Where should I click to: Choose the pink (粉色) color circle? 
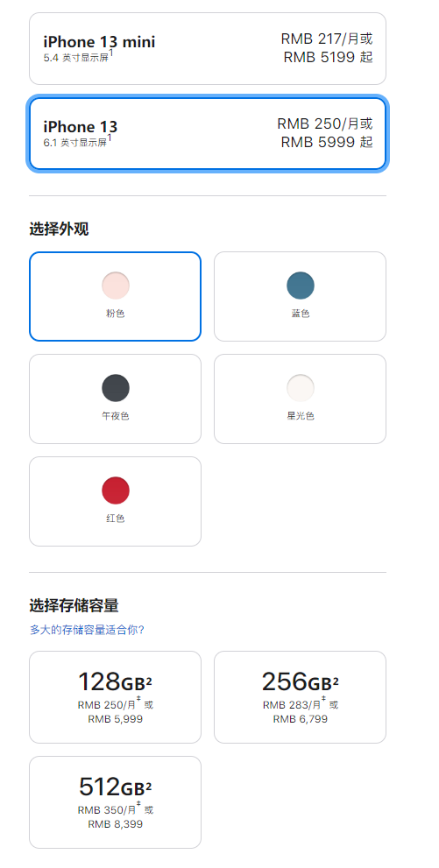click(116, 286)
